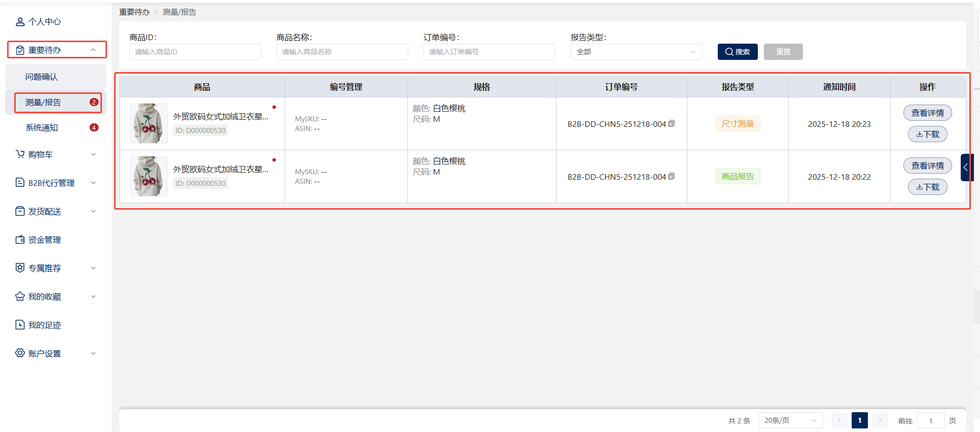The width and height of the screenshot is (980, 432).
Task: Click the 我的收藏 star icon
Action: point(20,296)
